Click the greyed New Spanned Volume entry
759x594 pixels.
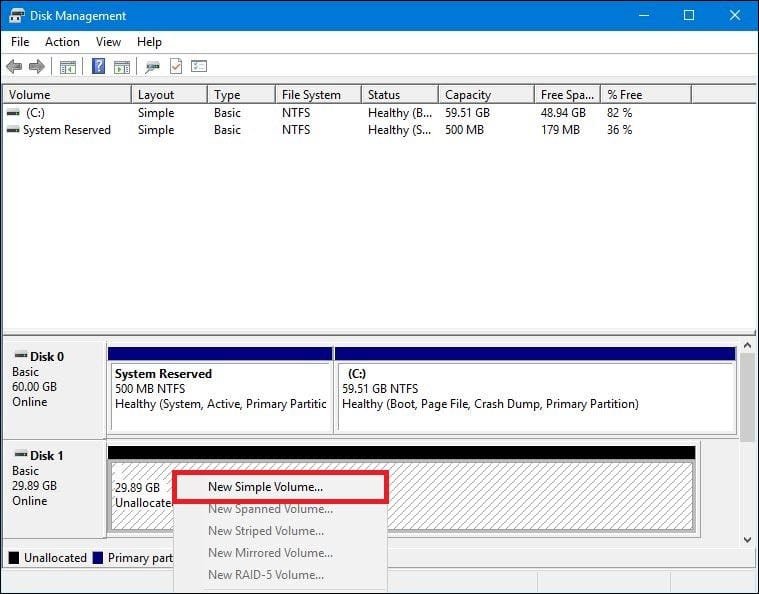pos(280,509)
